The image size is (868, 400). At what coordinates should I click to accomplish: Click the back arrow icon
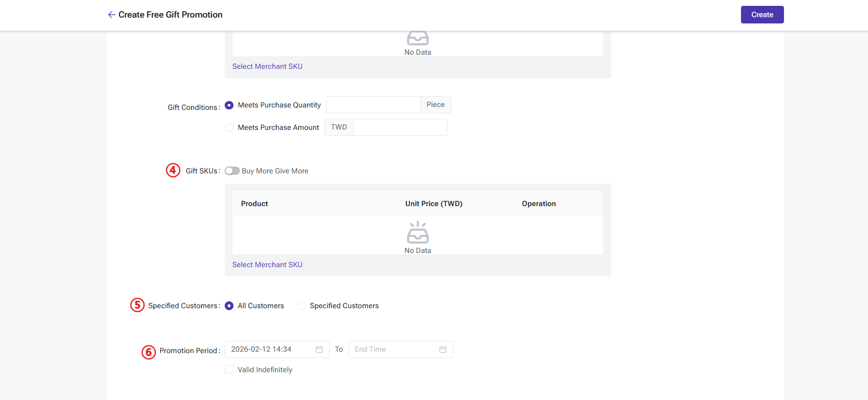[x=111, y=15]
